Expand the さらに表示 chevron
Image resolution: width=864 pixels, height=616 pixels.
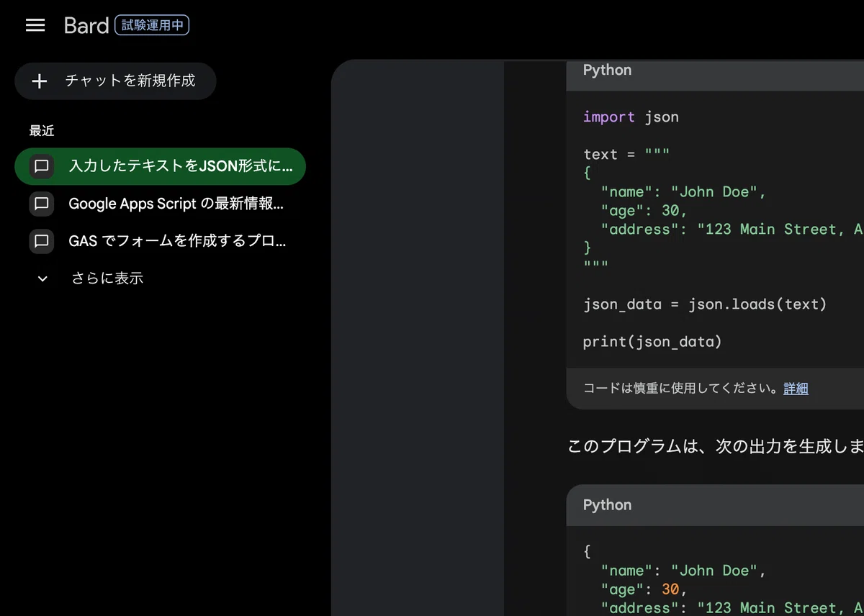[42, 278]
